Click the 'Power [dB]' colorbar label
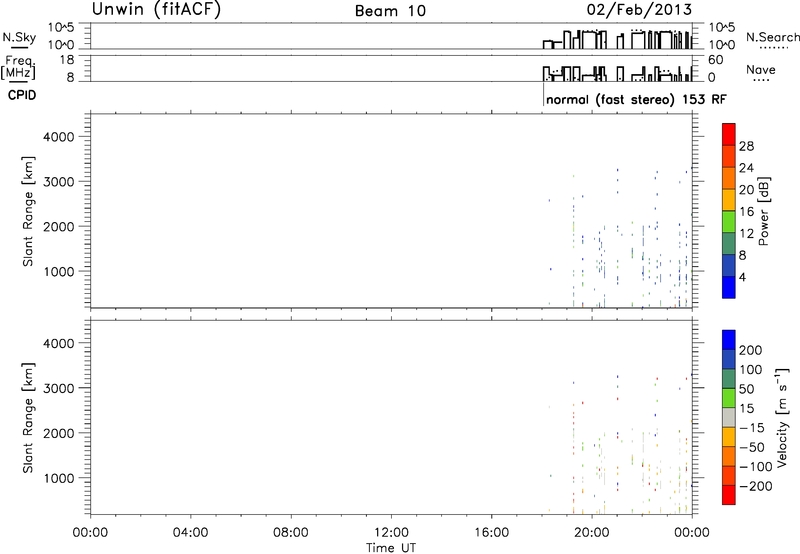 763,211
